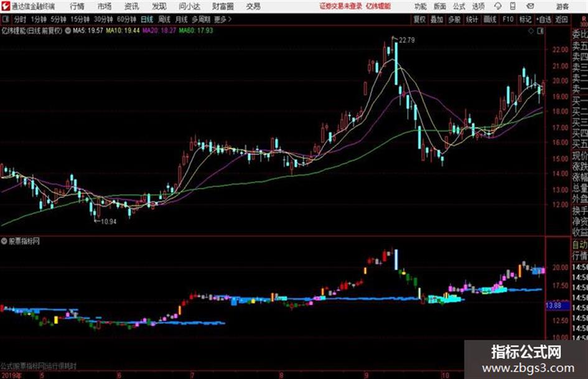Add stock via +自选 button
The height and width of the screenshot is (379, 588).
click(544, 19)
